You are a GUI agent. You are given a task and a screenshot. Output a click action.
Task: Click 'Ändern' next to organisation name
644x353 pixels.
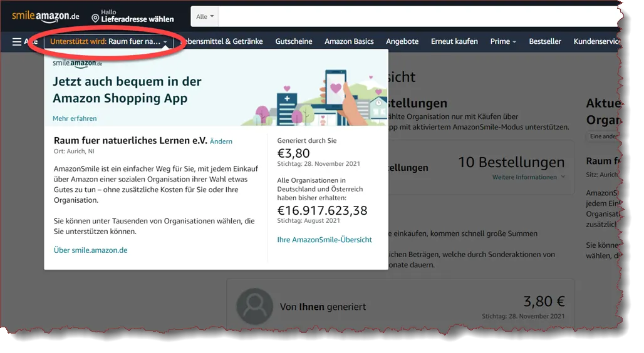[x=221, y=141]
